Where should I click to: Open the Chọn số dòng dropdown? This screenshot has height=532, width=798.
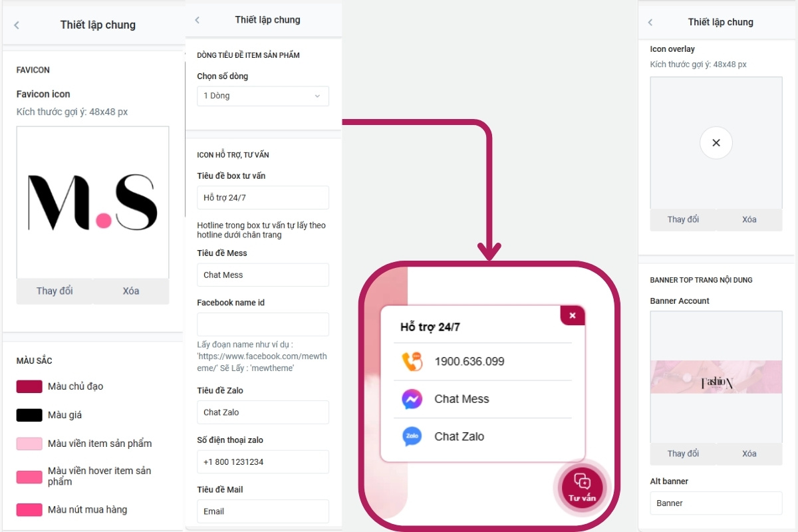pyautogui.click(x=263, y=96)
